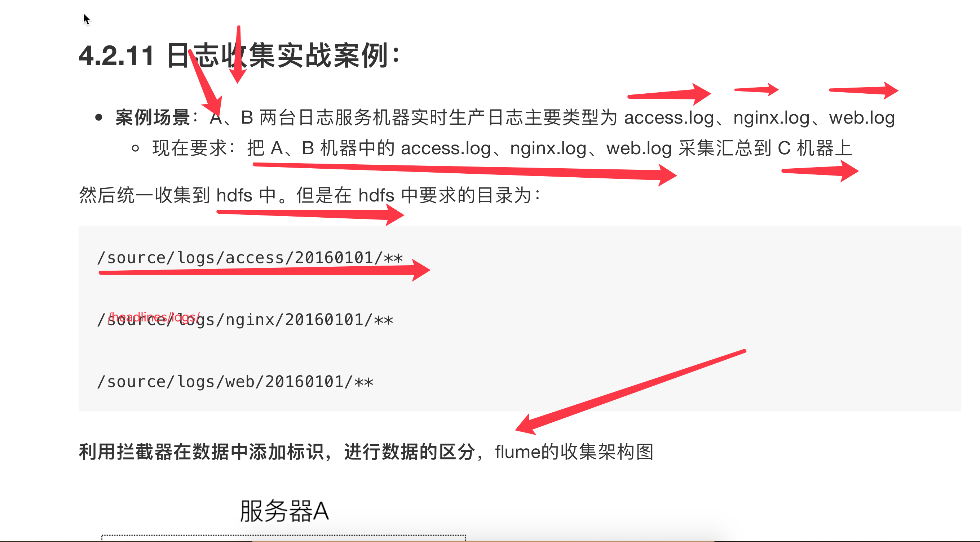The width and height of the screenshot is (980, 542).
Task: Click web.log at the end of the first bullet
Action: pyautogui.click(x=862, y=118)
